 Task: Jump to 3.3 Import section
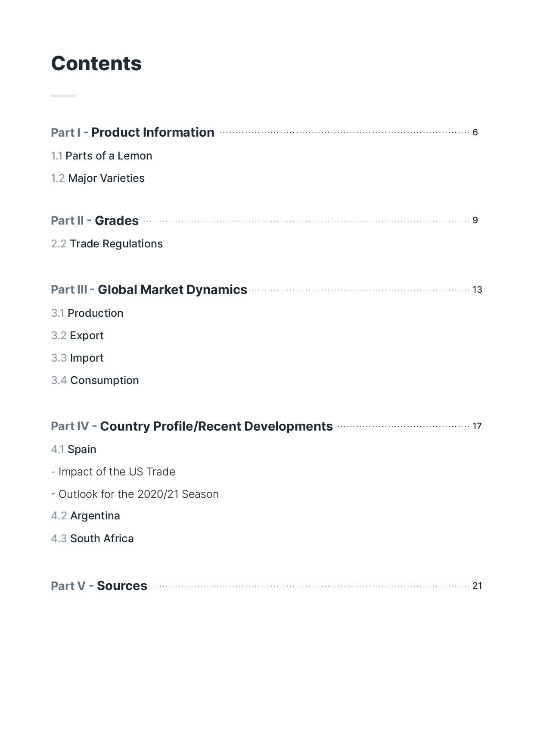point(78,358)
